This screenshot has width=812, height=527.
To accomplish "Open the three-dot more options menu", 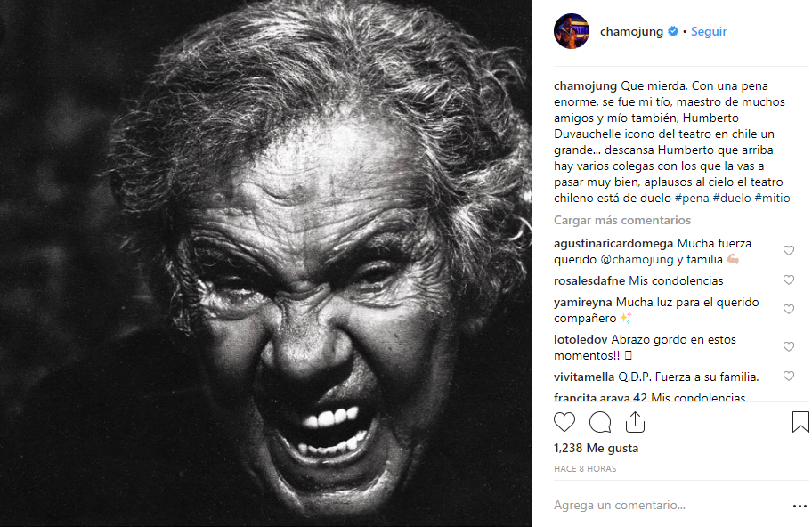I will click(x=800, y=506).
